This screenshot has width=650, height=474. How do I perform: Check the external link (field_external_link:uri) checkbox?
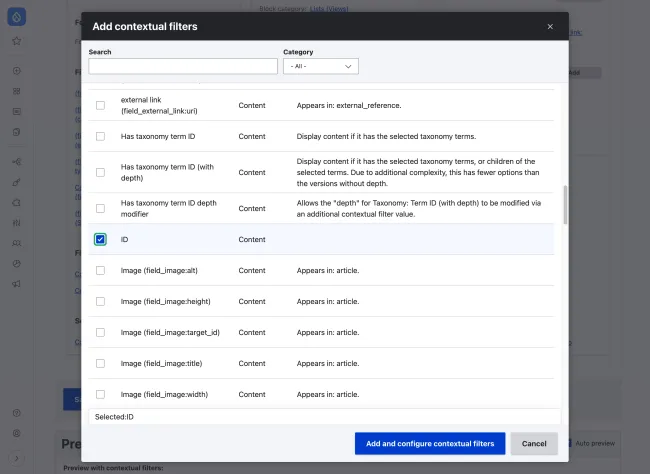(x=100, y=105)
